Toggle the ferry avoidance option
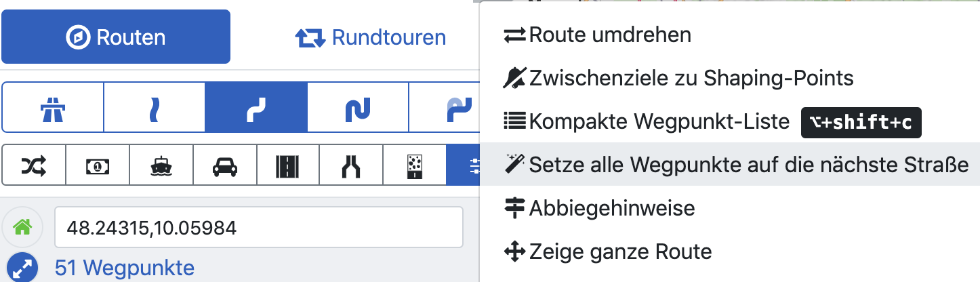Image resolution: width=980 pixels, height=282 pixels. [x=161, y=165]
